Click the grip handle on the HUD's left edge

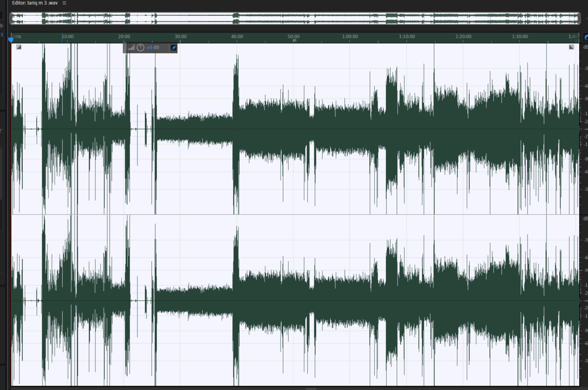124,48
